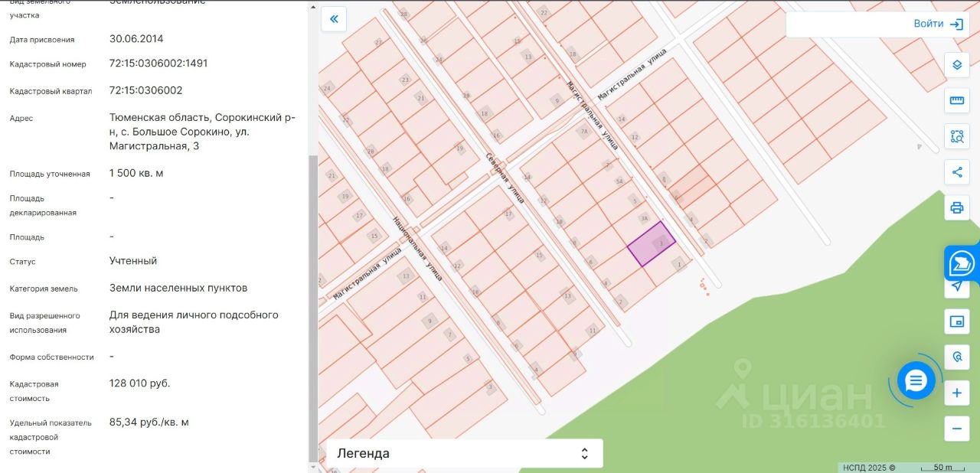Click the area value 1 500 кв. м
Image resolution: width=980 pixels, height=473 pixels.
(x=136, y=173)
